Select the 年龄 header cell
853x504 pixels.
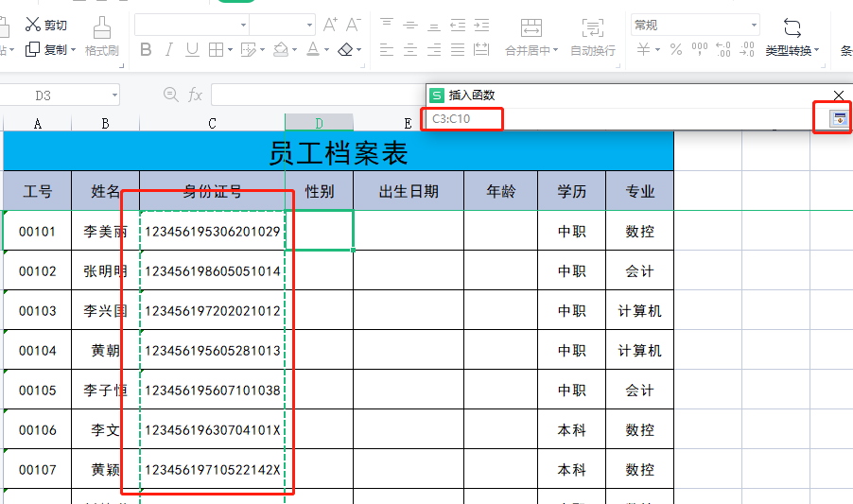500,191
